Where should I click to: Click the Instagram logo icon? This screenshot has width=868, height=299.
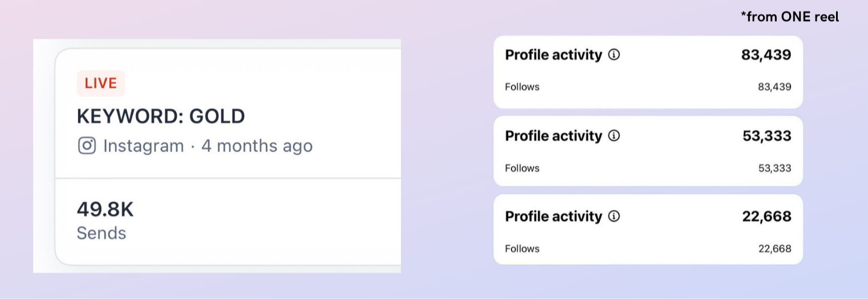(87, 146)
